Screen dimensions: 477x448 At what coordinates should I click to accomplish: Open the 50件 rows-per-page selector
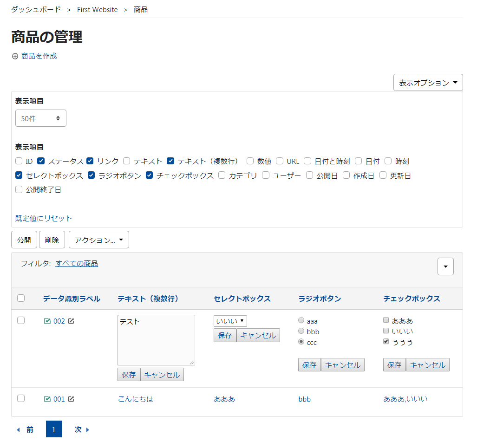click(41, 118)
